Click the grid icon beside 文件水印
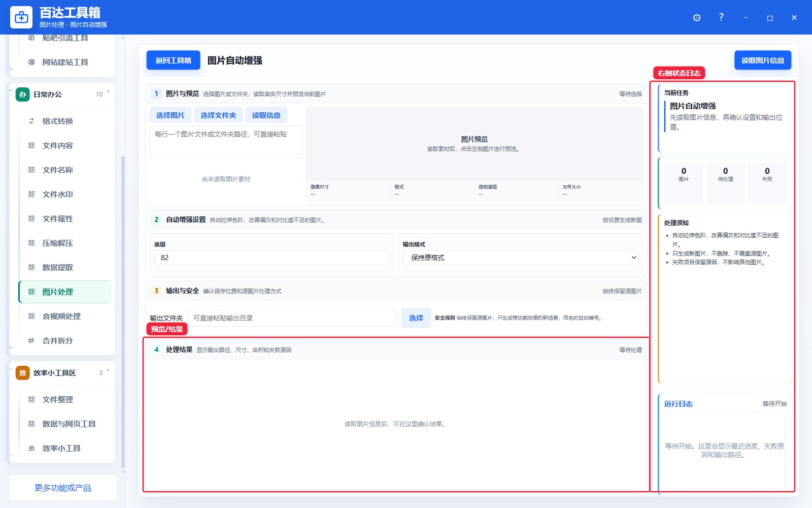 tap(31, 194)
